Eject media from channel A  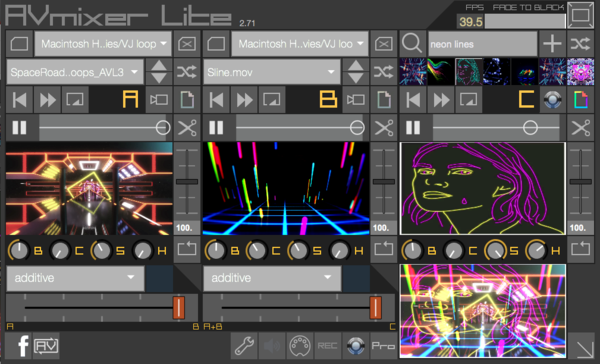coord(187,44)
